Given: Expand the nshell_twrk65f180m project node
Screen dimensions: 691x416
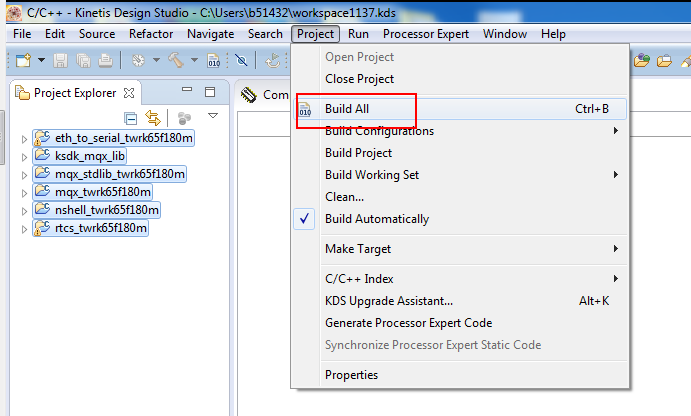Looking at the screenshot, I should click(24, 211).
